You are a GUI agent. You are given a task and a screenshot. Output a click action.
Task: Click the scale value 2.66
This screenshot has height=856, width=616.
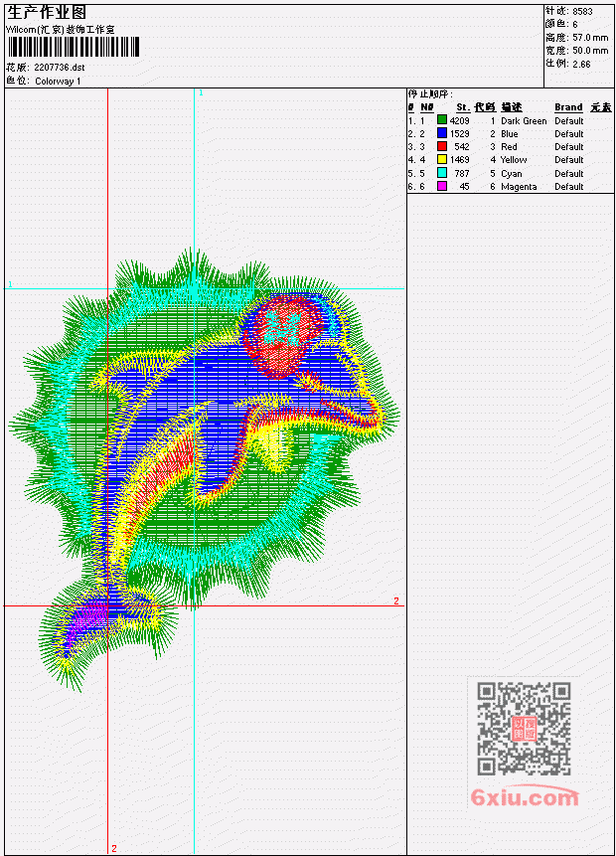[581, 65]
